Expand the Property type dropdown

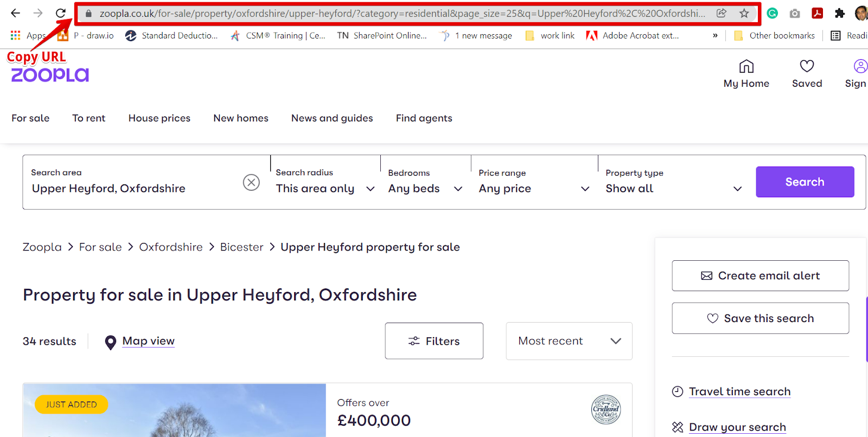[x=674, y=182]
